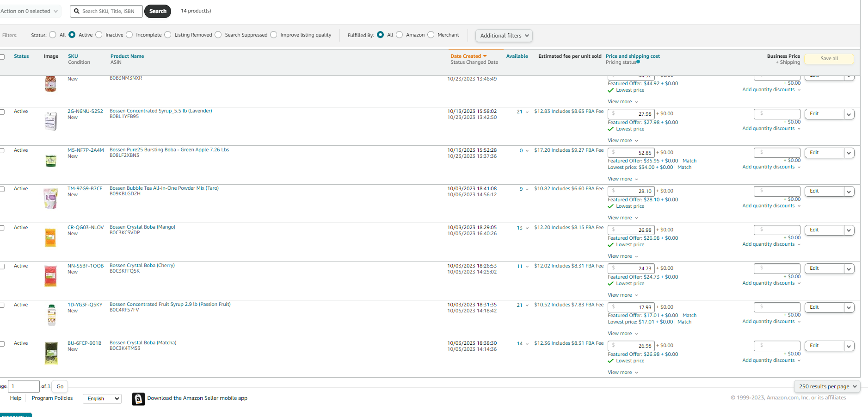Click Match next to Lowest price $17.01
The height and width of the screenshot is (417, 868).
(684, 322)
